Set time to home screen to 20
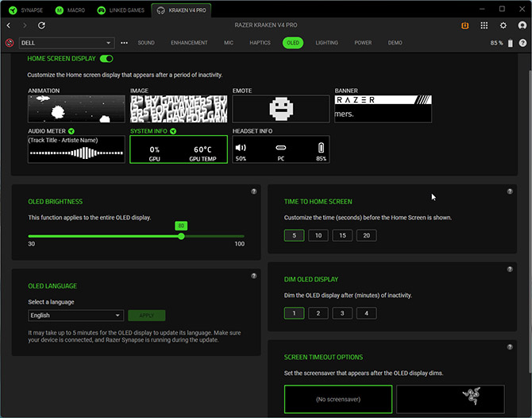 (x=366, y=235)
